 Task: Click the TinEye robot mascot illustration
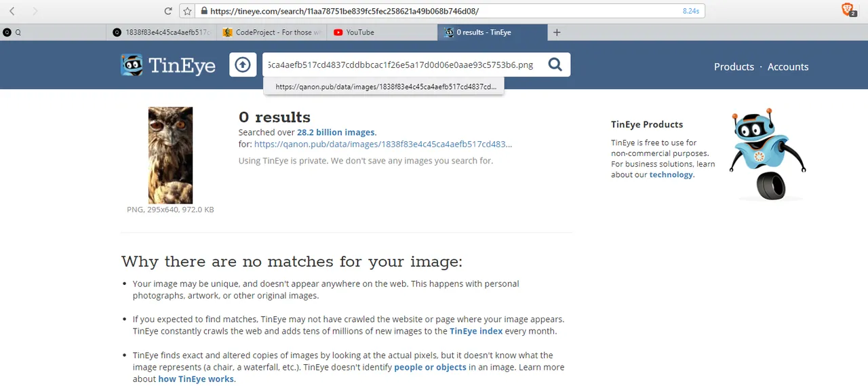point(767,155)
